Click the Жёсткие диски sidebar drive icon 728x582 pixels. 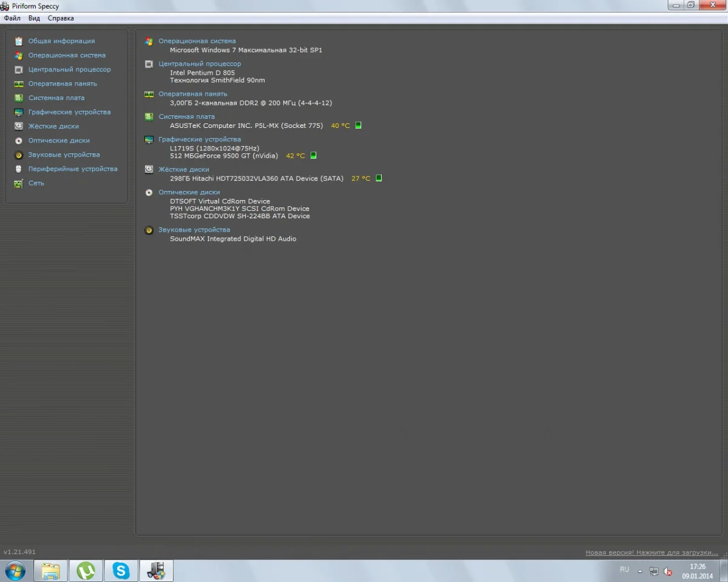click(x=19, y=126)
